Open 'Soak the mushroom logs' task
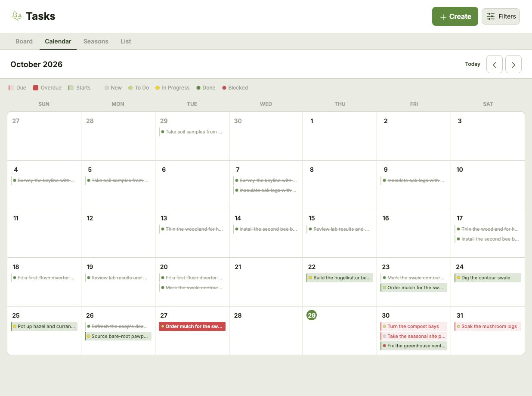Screen dimensions: 532x396 pos(488,326)
